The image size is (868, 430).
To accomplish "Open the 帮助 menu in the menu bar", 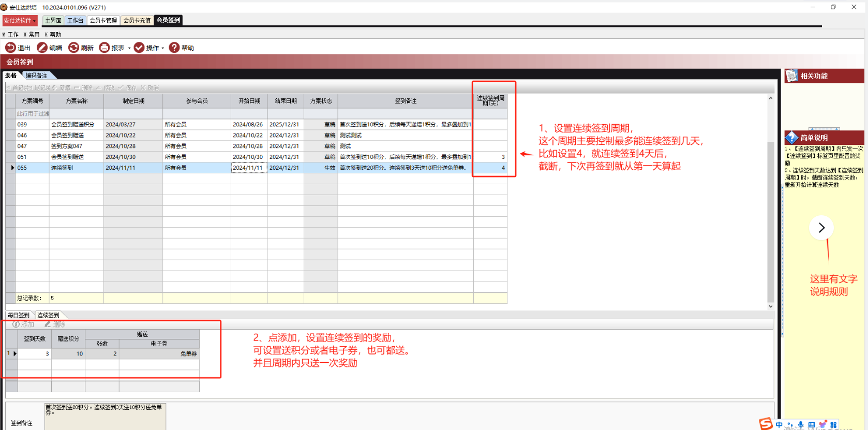I will pos(52,35).
